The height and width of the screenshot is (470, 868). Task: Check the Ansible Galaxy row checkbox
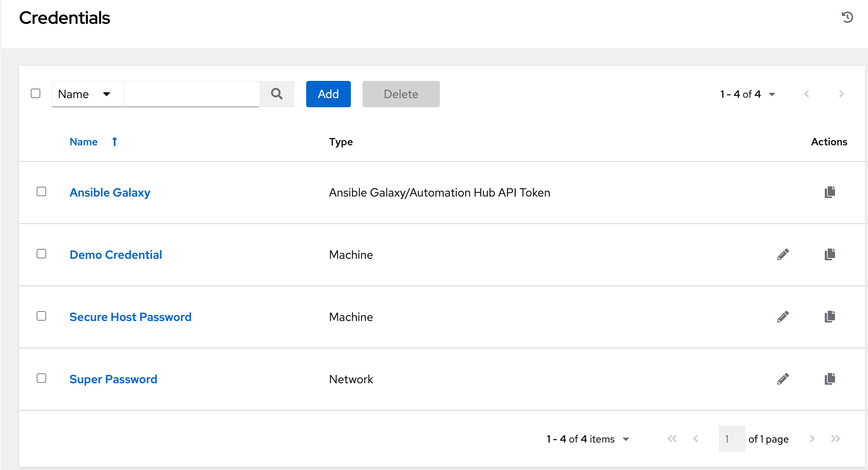tap(41, 191)
